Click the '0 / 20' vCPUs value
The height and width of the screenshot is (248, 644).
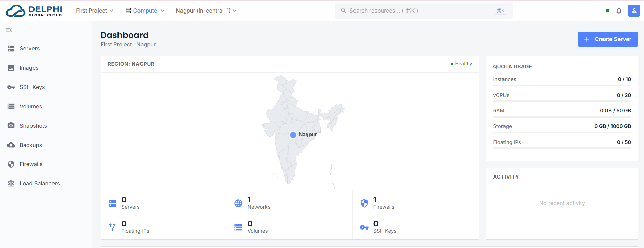(624, 95)
